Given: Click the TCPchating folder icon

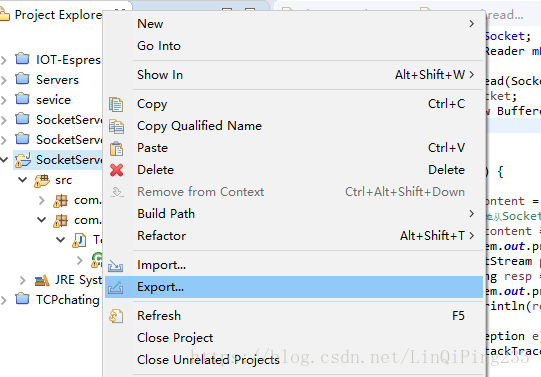Looking at the screenshot, I should (22, 299).
